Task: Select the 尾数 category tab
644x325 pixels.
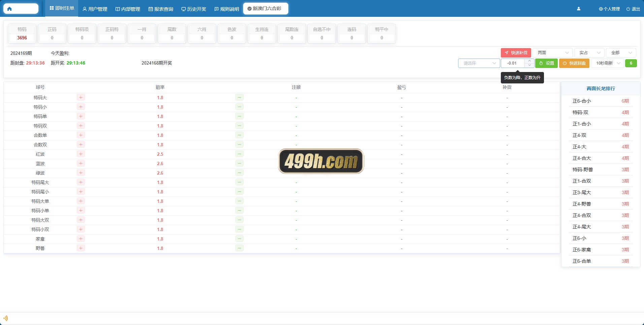Action: (172, 34)
